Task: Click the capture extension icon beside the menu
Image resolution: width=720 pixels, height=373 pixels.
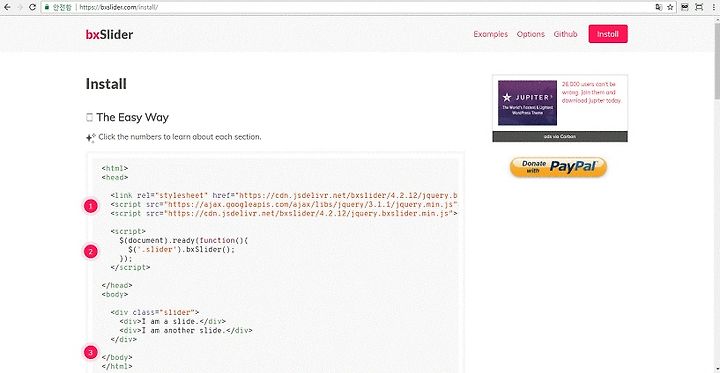Action: [x=699, y=7]
